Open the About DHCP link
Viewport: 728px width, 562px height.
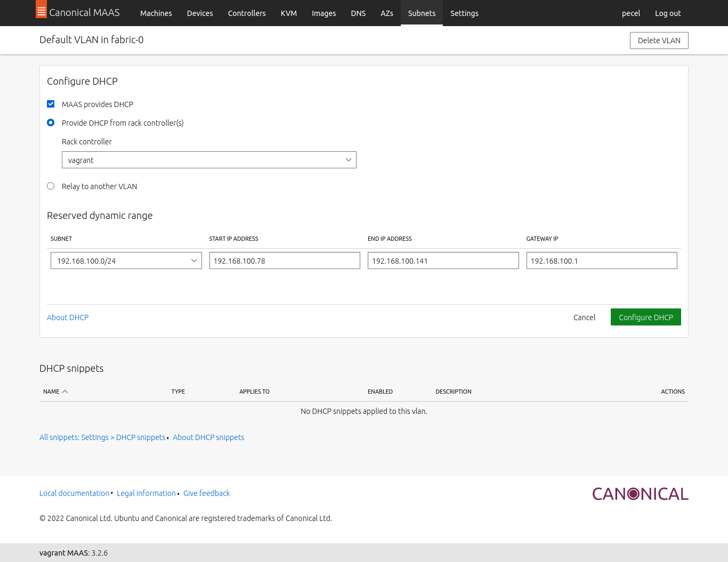pos(68,317)
